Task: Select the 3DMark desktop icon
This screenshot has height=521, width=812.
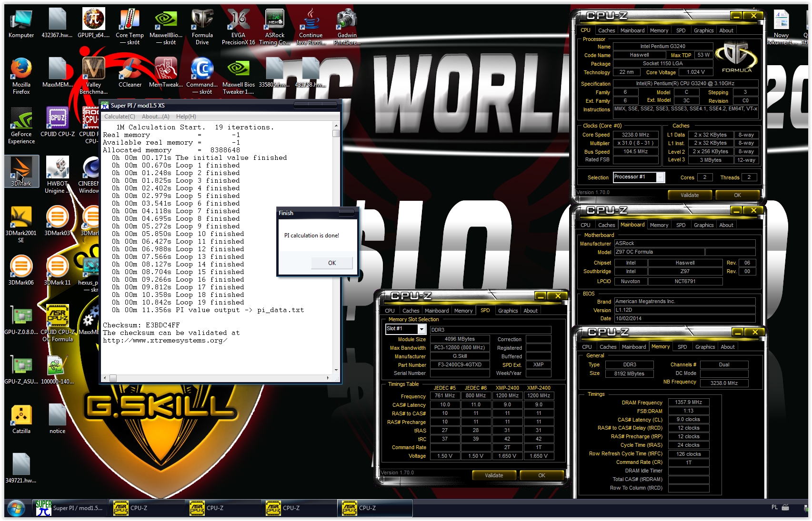Action: [x=21, y=171]
